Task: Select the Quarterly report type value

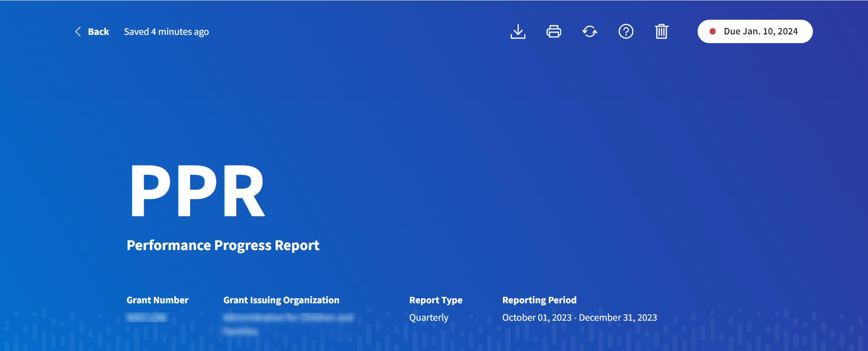Action: pos(428,318)
